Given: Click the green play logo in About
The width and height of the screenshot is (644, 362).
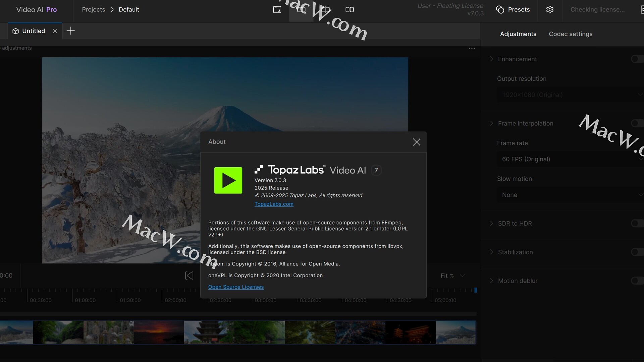Looking at the screenshot, I should pyautogui.click(x=228, y=180).
